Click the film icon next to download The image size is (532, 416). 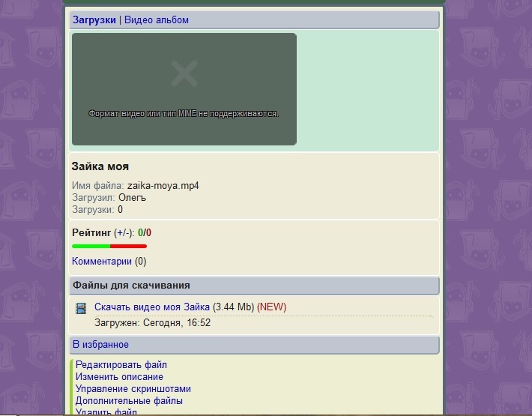pos(81,308)
